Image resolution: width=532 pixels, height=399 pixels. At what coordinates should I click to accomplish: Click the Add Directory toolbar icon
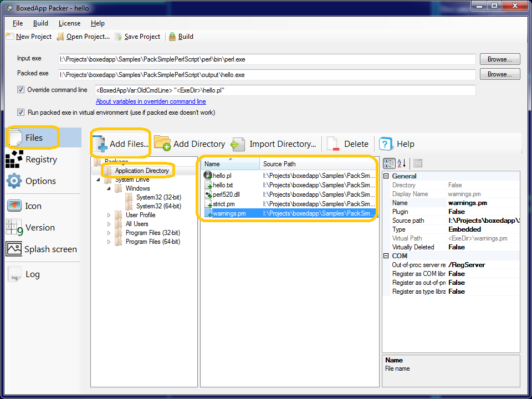[163, 144]
